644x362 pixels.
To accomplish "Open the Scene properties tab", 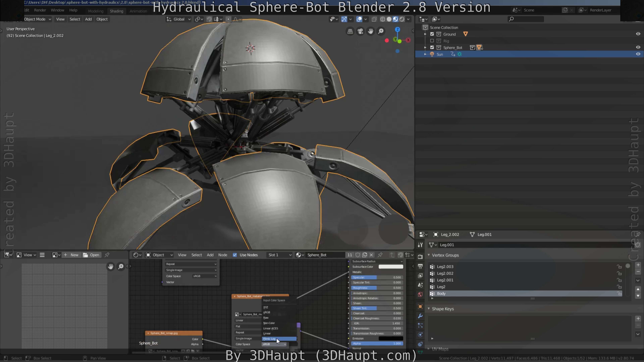I will (420, 285).
